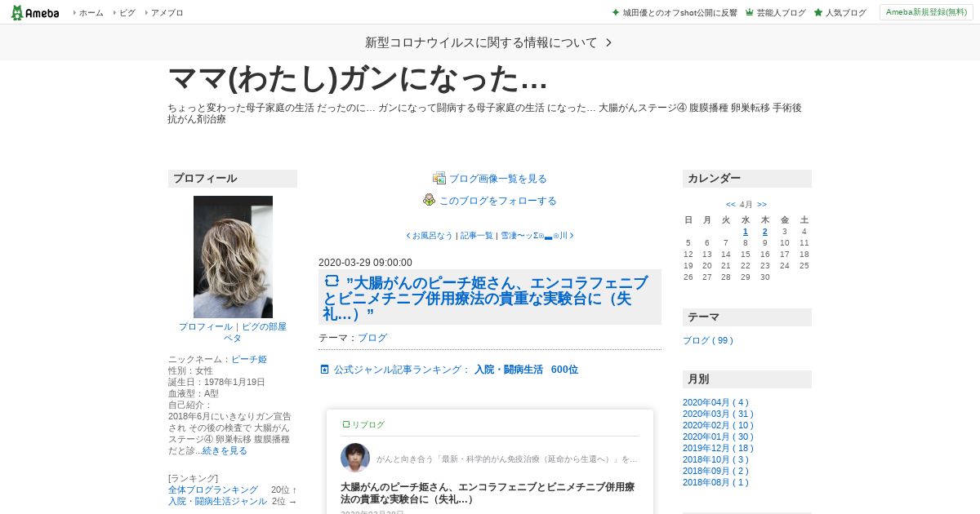Open archive 2020年02月 ( 10 )
980x514 pixels.
click(718, 425)
